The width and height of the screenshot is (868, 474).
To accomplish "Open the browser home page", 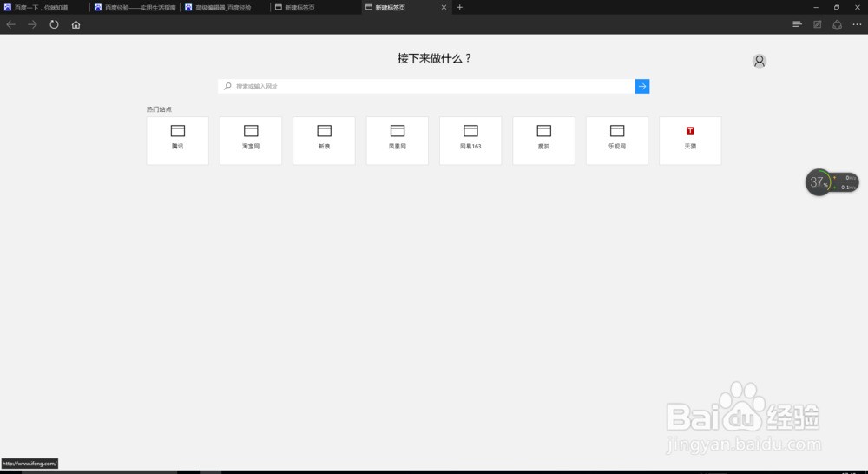I will (76, 24).
